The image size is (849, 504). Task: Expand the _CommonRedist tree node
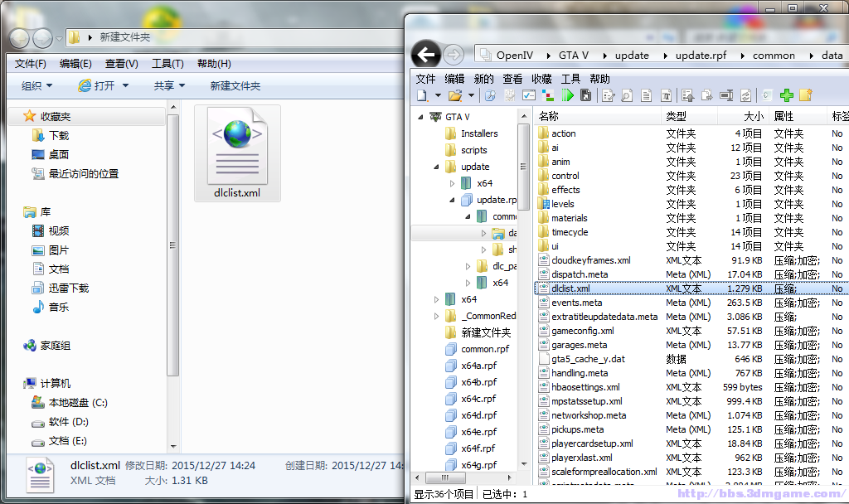pos(437,316)
